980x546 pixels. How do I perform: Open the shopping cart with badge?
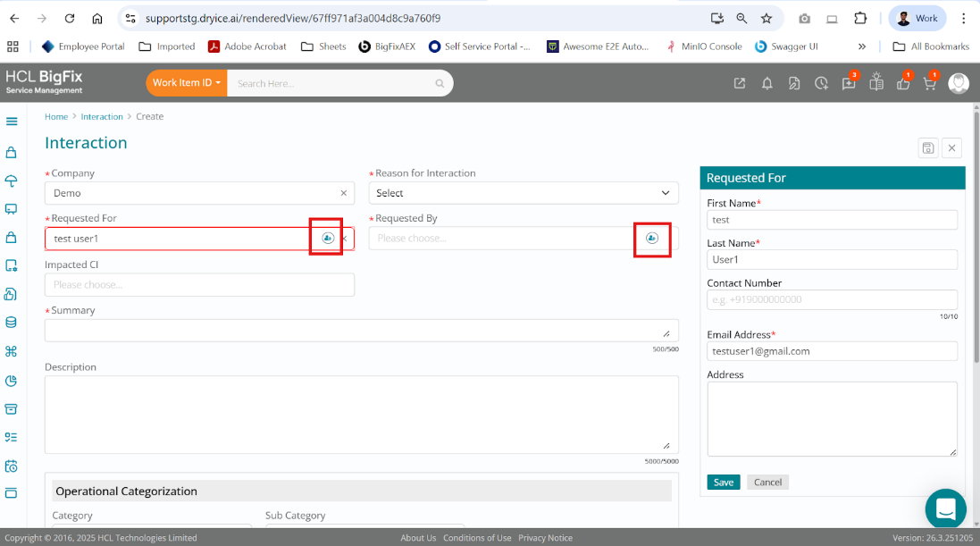[x=929, y=83]
